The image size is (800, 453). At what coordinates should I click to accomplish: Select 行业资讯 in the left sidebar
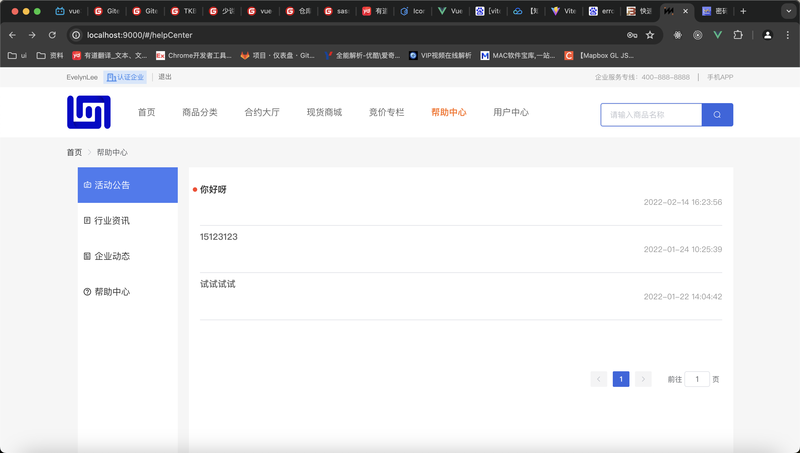111,220
